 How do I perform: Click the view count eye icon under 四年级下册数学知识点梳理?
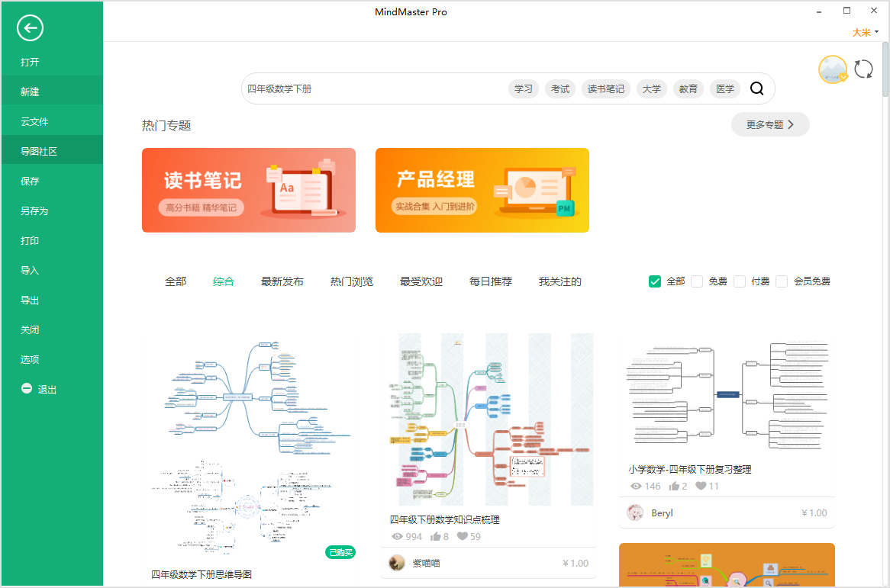398,536
